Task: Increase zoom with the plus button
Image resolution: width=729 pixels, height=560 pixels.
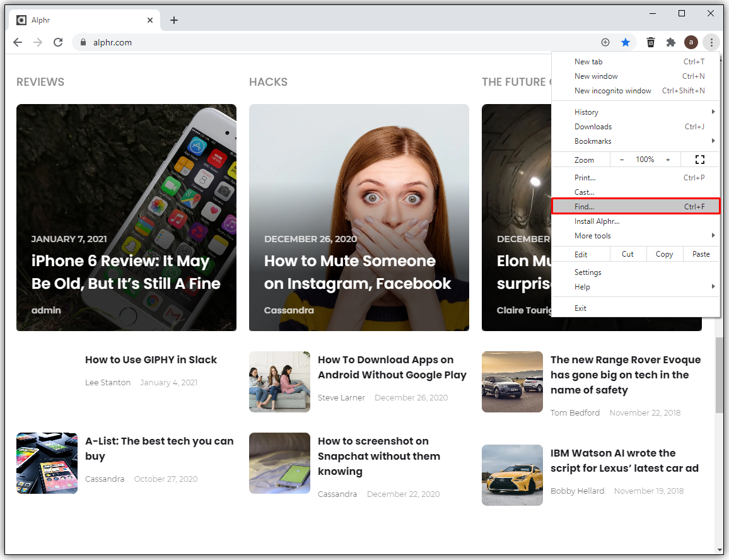Action: pos(668,160)
